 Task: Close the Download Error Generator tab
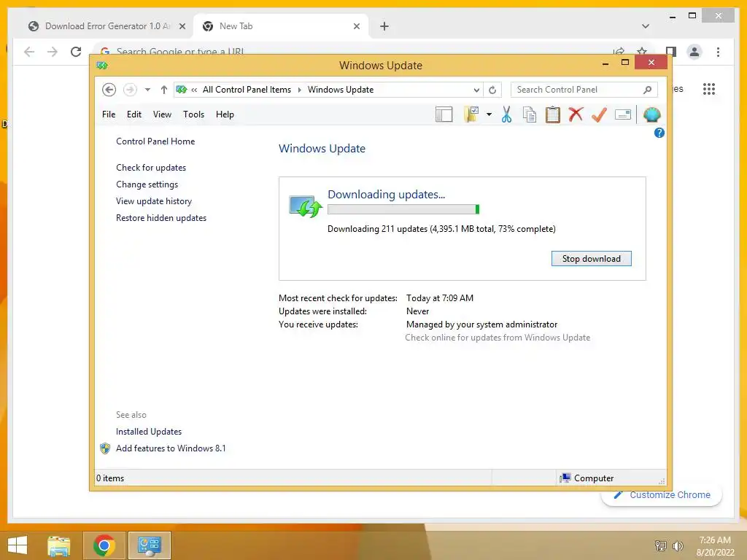(182, 26)
